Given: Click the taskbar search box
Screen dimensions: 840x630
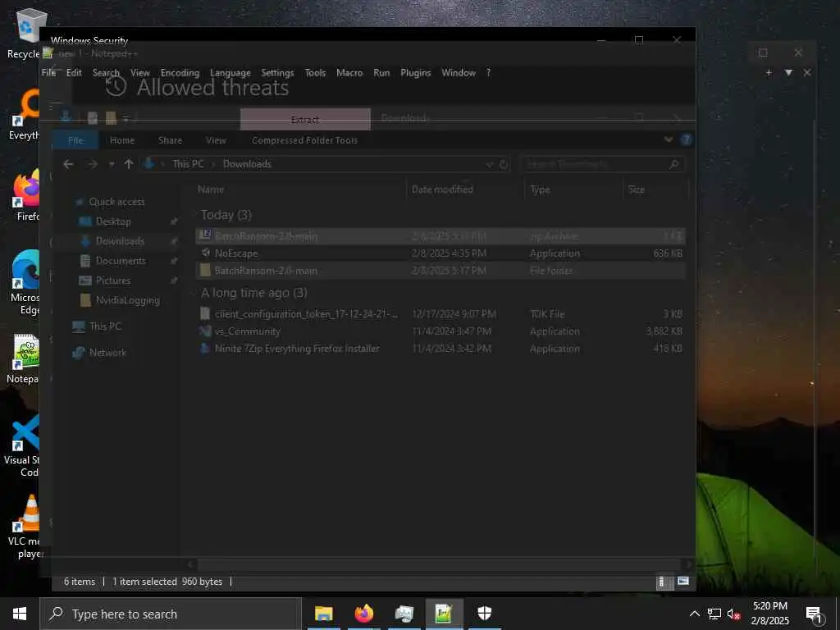Looking at the screenshot, I should tap(171, 614).
